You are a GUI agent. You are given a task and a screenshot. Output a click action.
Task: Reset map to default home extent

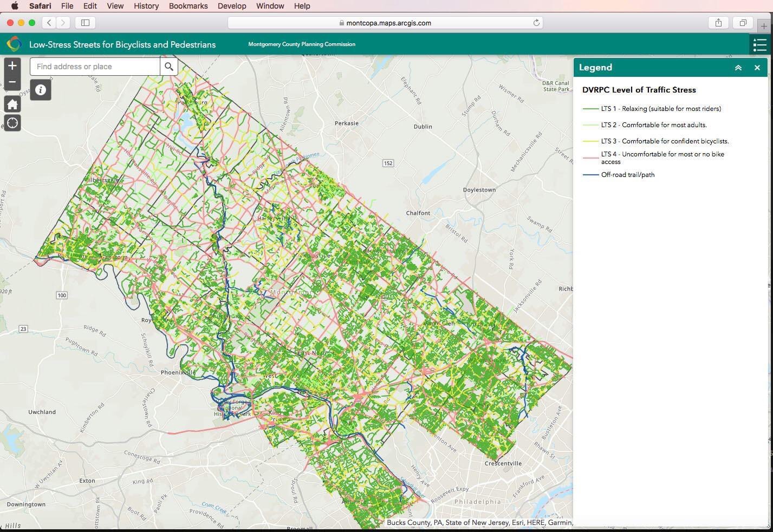pos(12,104)
